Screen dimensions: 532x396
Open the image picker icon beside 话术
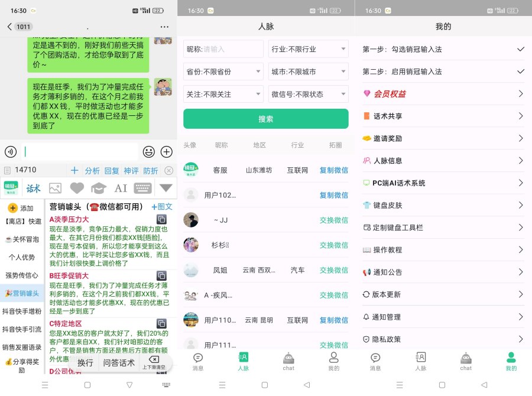pyautogui.click(x=54, y=189)
